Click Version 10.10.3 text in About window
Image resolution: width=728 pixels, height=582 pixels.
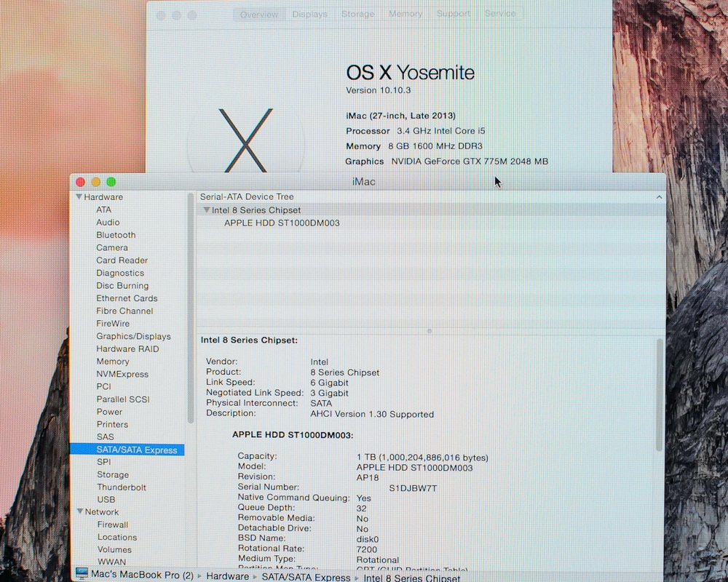378,90
